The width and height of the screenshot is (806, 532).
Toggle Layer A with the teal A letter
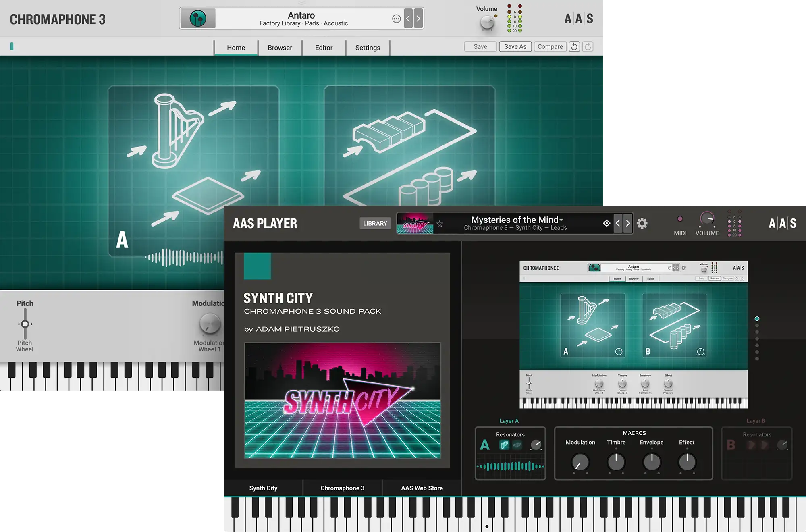click(x=485, y=445)
